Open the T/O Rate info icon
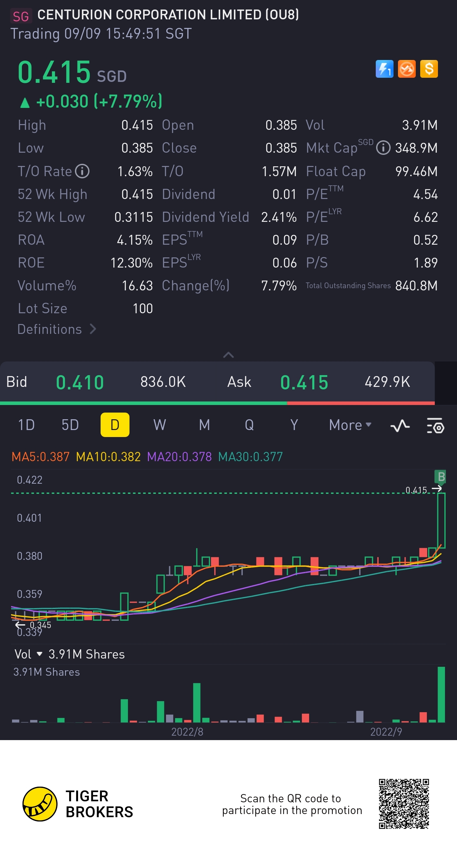Viewport: 457px width, 868px height. [82, 171]
